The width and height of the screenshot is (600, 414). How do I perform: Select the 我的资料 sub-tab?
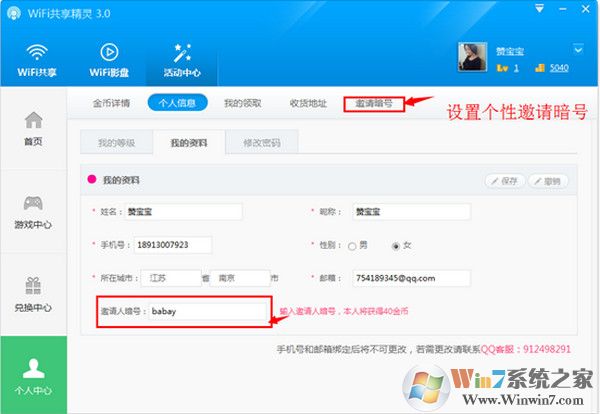(189, 143)
